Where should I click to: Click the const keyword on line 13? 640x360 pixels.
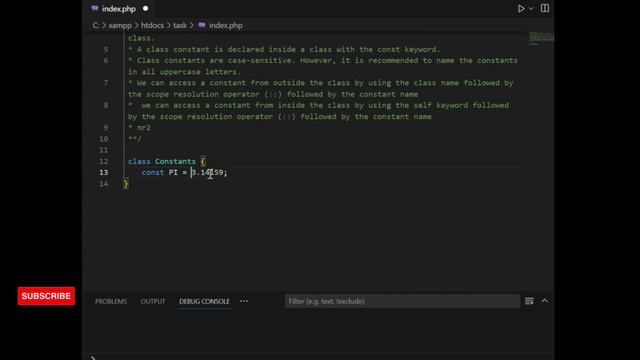click(x=153, y=172)
